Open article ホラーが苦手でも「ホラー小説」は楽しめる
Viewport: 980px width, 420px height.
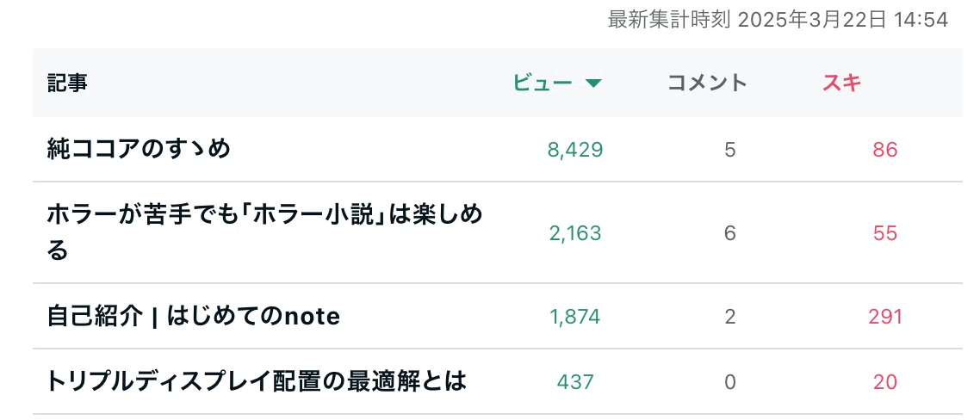[x=265, y=232]
